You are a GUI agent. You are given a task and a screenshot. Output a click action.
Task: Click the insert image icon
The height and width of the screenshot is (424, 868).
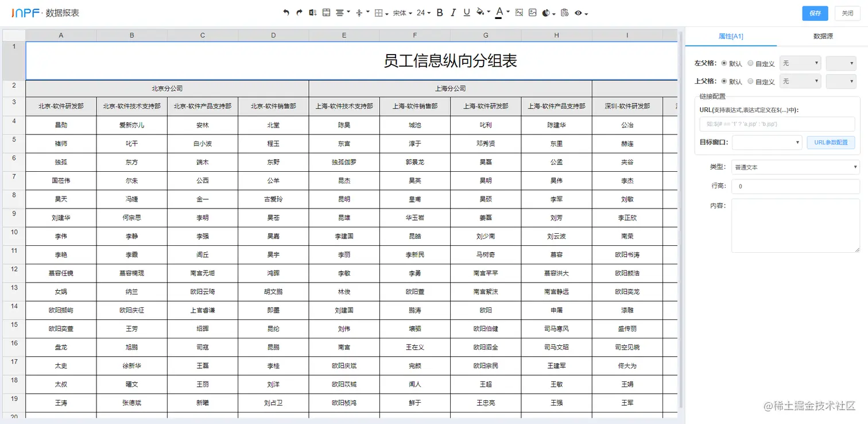coord(533,12)
